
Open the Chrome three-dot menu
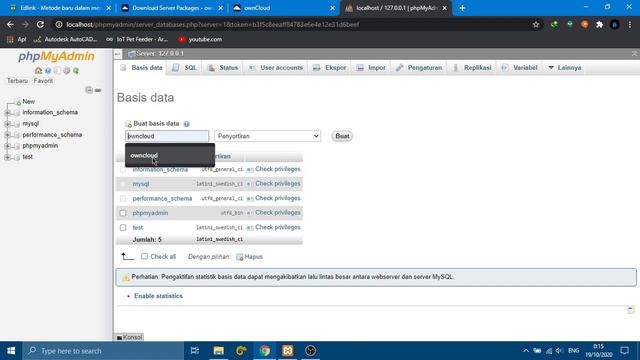[630, 24]
